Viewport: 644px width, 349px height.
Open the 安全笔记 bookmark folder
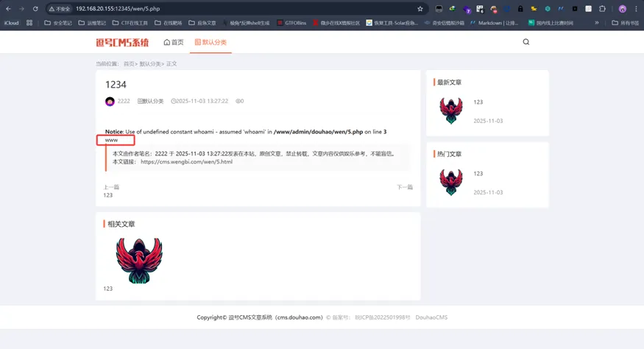pos(58,23)
